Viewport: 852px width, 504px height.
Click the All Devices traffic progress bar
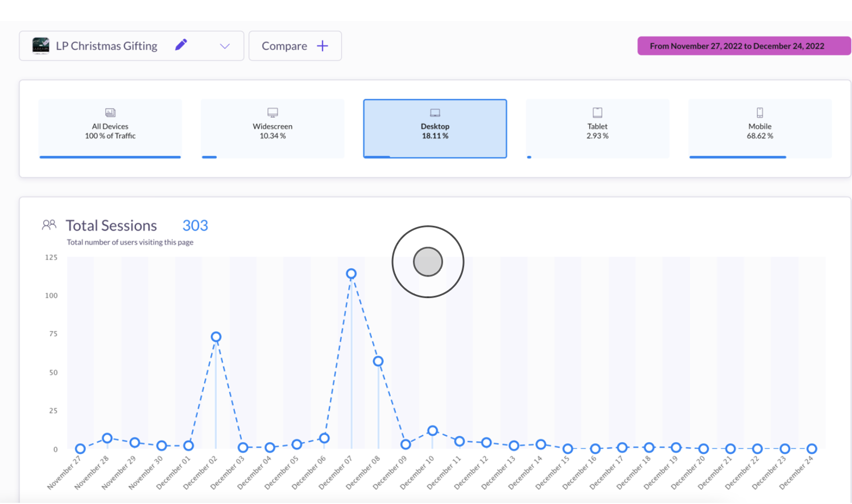(110, 157)
